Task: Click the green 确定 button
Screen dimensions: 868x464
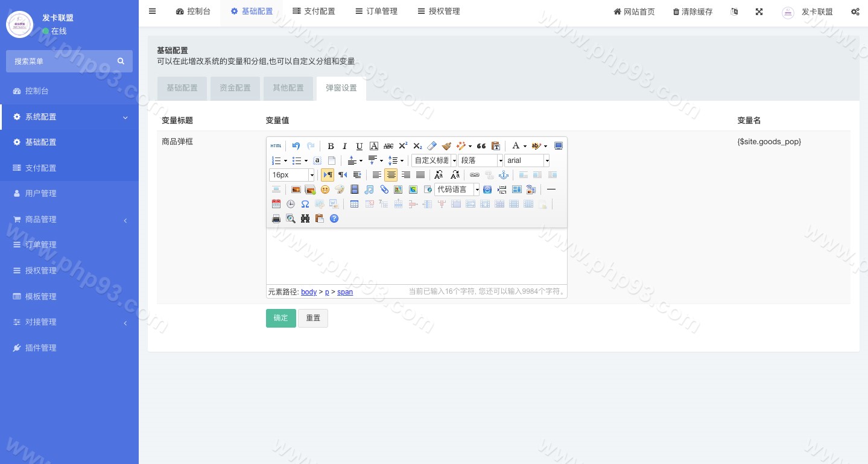Action: (x=280, y=318)
